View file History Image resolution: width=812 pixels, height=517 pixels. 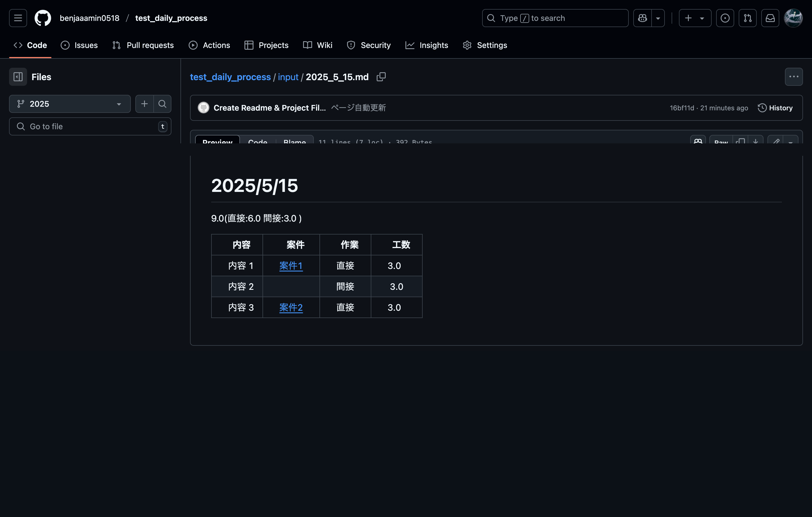(x=775, y=108)
